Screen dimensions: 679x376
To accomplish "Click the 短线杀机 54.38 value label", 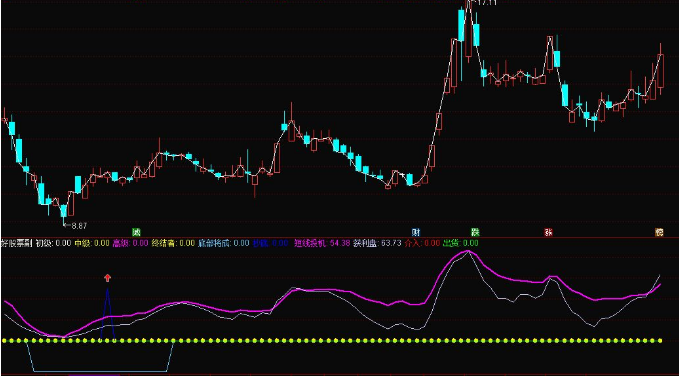I will (x=323, y=243).
